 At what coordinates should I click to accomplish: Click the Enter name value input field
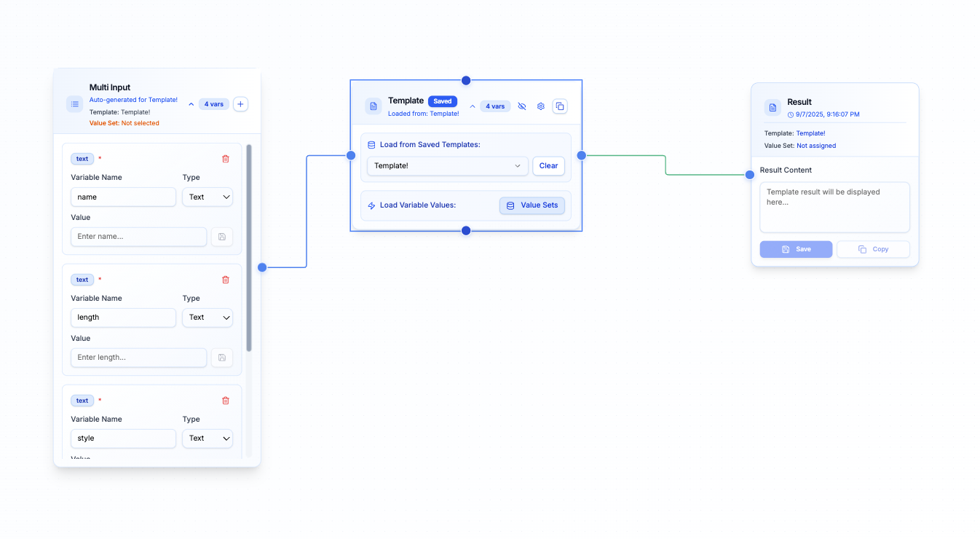pos(138,237)
